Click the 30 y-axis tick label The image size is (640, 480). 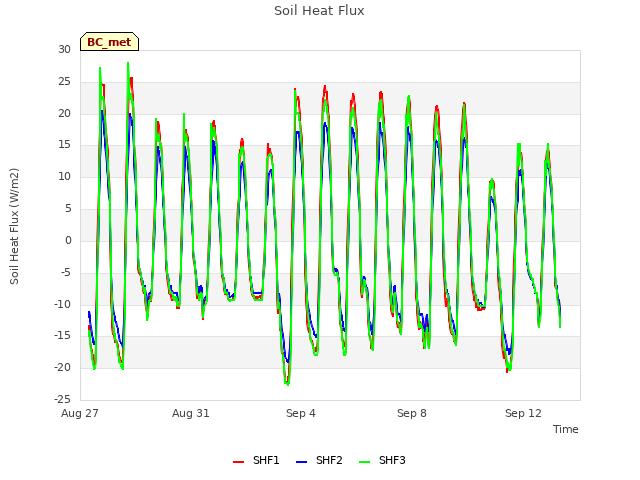tap(64, 49)
